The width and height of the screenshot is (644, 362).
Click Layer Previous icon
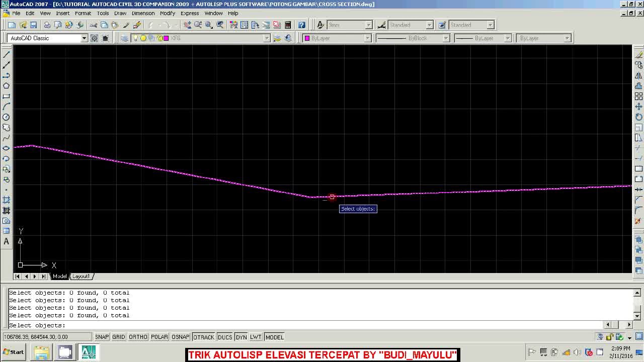(x=288, y=38)
